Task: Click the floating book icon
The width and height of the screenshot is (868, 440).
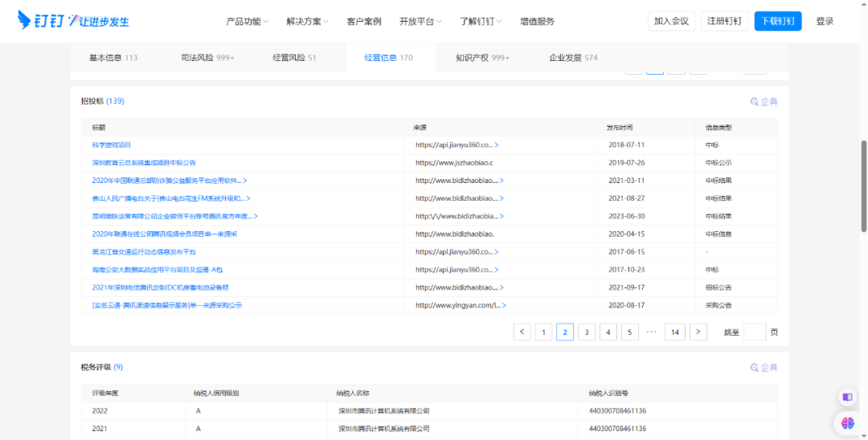Action: (x=848, y=397)
